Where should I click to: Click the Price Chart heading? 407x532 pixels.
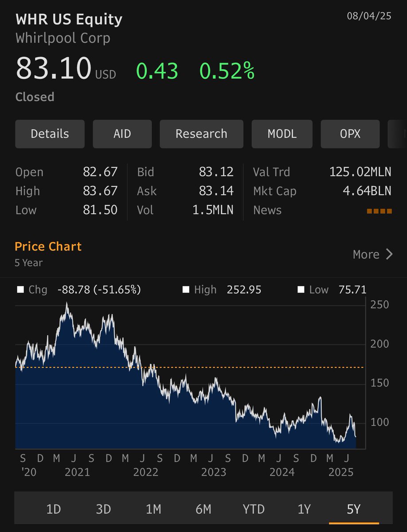coord(48,246)
